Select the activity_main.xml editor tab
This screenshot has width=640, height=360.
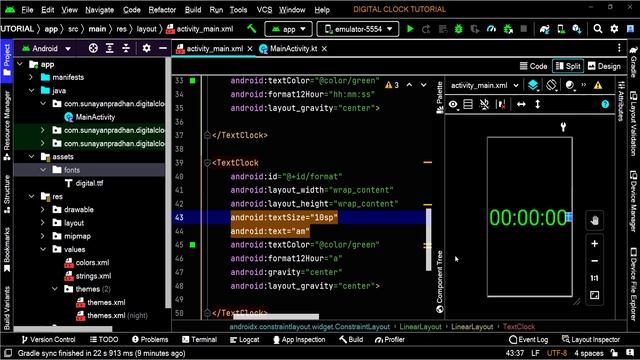pos(214,49)
